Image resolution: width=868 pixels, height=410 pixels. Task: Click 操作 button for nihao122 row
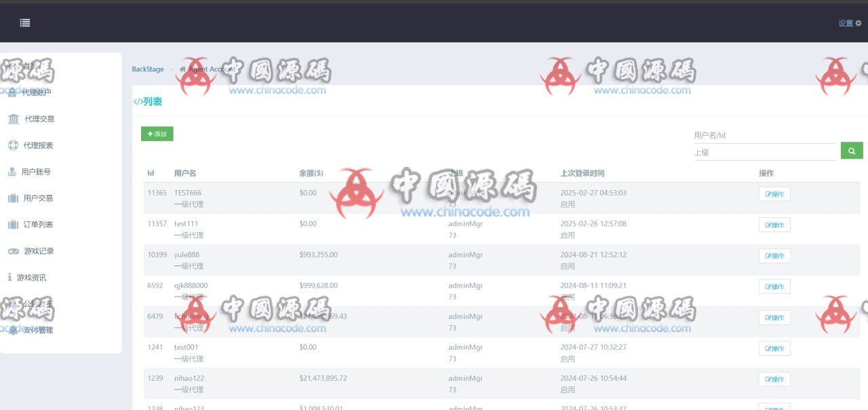click(774, 379)
